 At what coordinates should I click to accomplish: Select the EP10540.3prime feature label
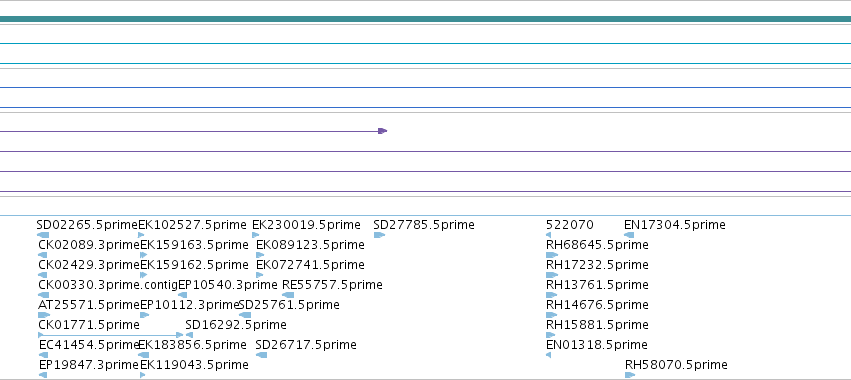[228, 285]
